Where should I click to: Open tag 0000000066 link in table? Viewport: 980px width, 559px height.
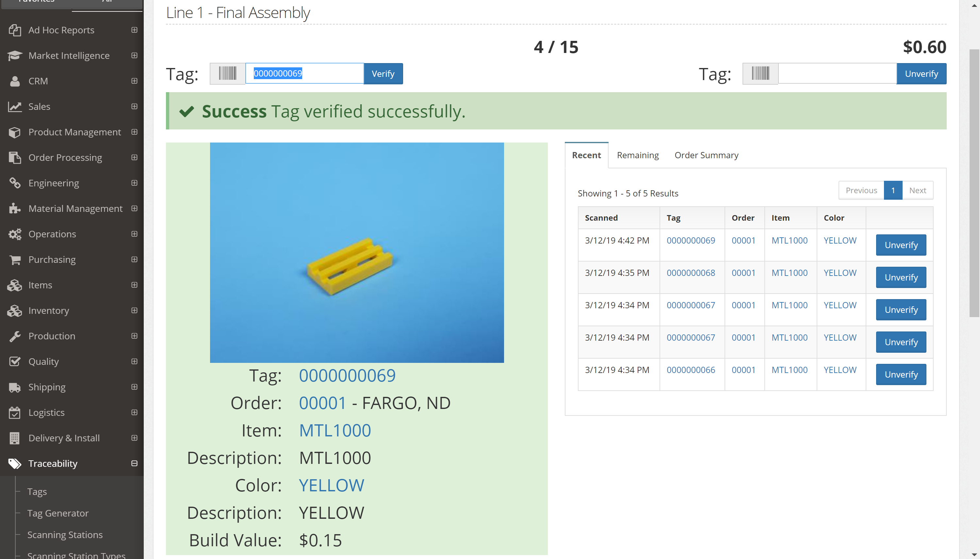click(691, 370)
